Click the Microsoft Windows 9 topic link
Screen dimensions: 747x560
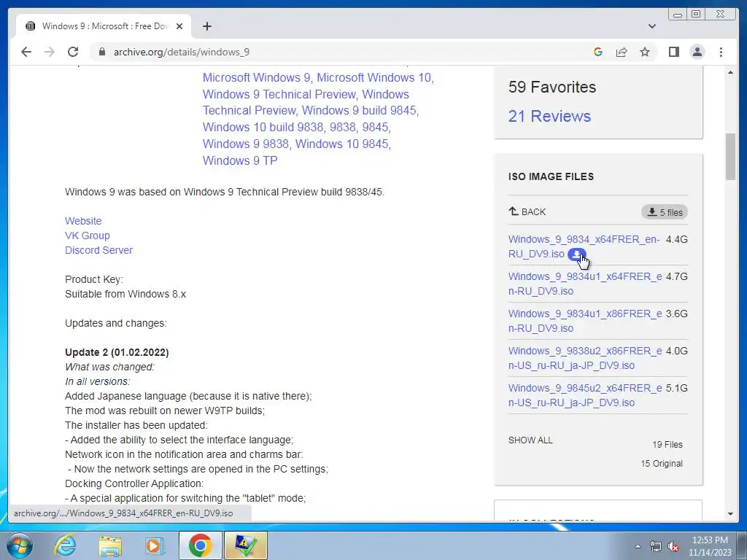tap(257, 77)
